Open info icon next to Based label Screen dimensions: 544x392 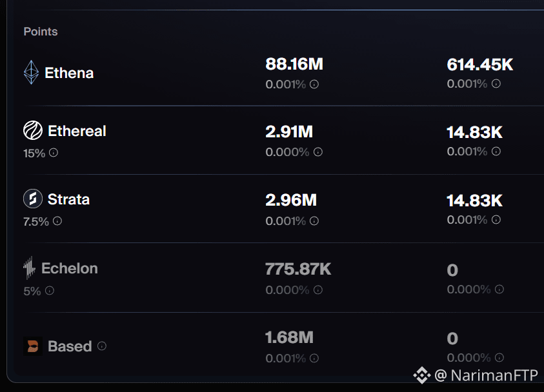point(102,346)
